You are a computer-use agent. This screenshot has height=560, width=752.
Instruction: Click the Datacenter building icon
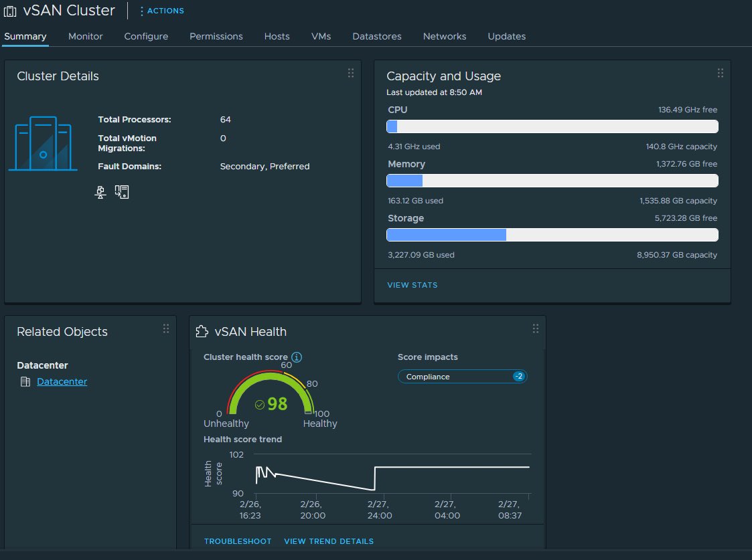tap(25, 382)
